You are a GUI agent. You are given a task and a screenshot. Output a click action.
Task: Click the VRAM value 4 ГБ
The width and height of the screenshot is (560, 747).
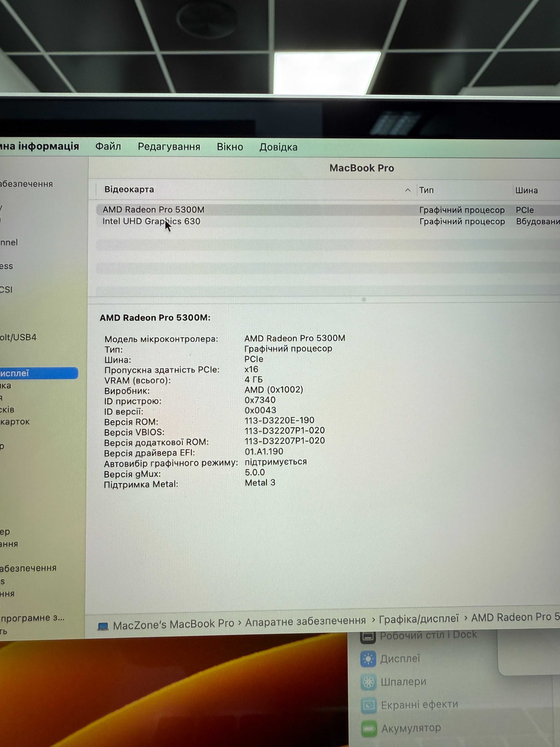pos(254,379)
